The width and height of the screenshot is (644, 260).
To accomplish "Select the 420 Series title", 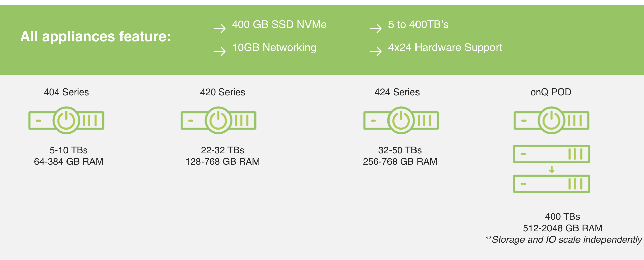I will tap(222, 92).
